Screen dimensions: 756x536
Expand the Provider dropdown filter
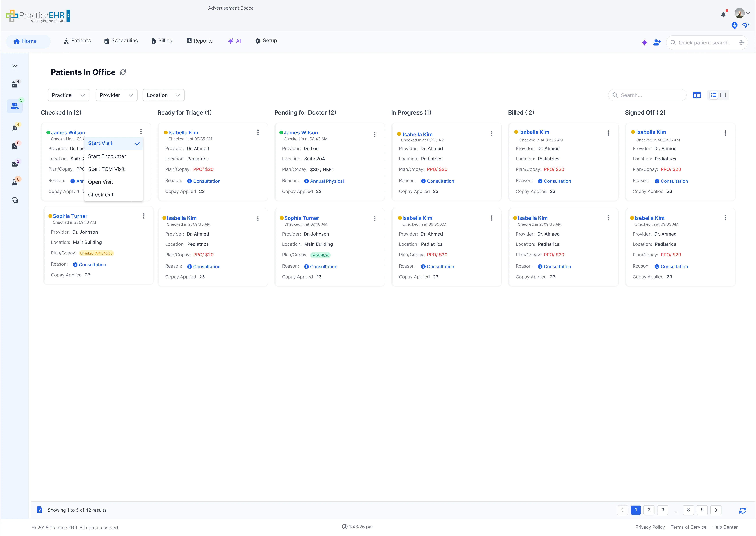pos(116,95)
